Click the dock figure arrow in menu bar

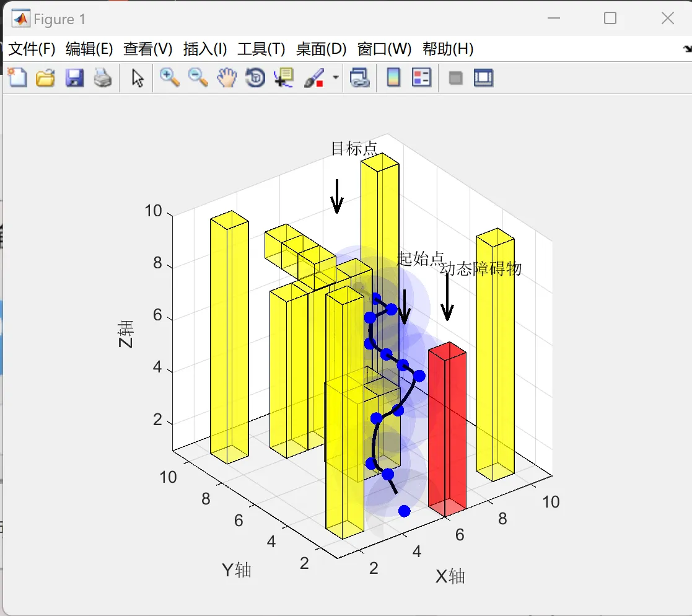[x=687, y=48]
